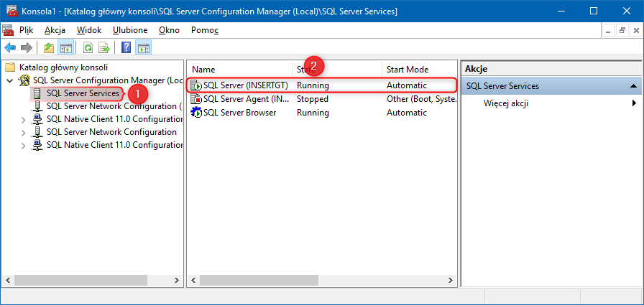Click the SQL Server Browser service icon

196,113
